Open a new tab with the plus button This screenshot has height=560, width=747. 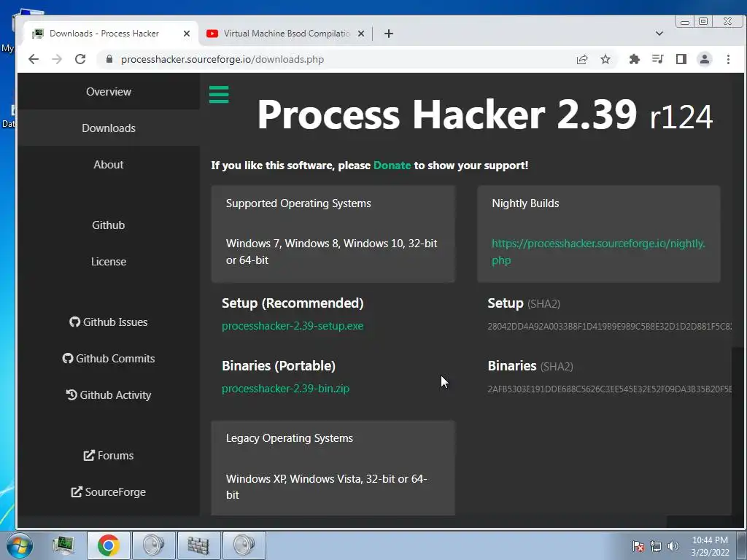click(x=389, y=34)
